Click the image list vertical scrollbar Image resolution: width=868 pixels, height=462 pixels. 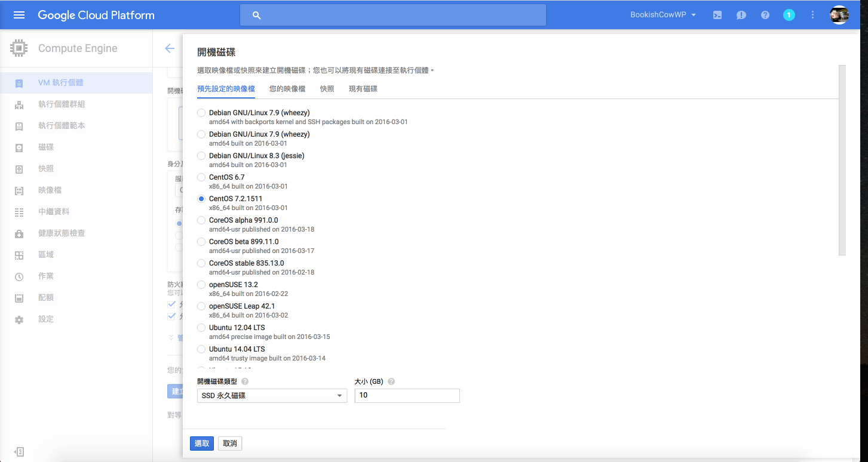pos(842,160)
